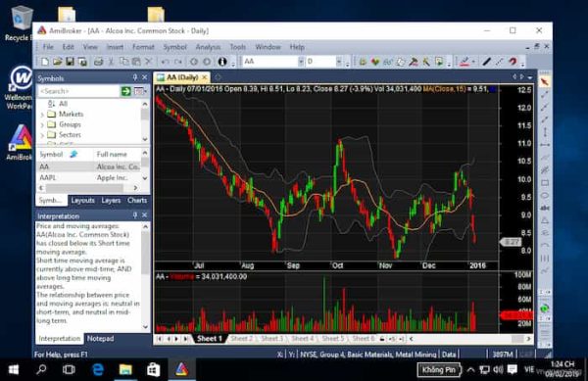Click the Symbol column header

point(65,154)
